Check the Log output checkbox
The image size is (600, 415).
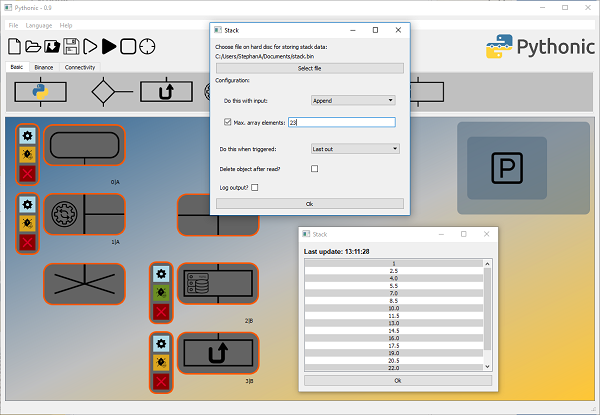(x=254, y=187)
